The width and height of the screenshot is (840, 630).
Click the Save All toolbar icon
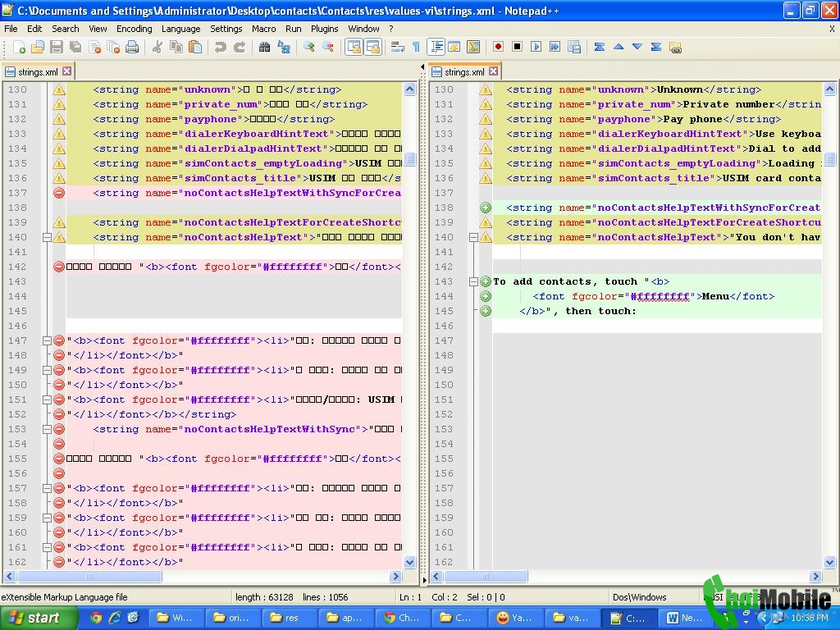tap(75, 48)
